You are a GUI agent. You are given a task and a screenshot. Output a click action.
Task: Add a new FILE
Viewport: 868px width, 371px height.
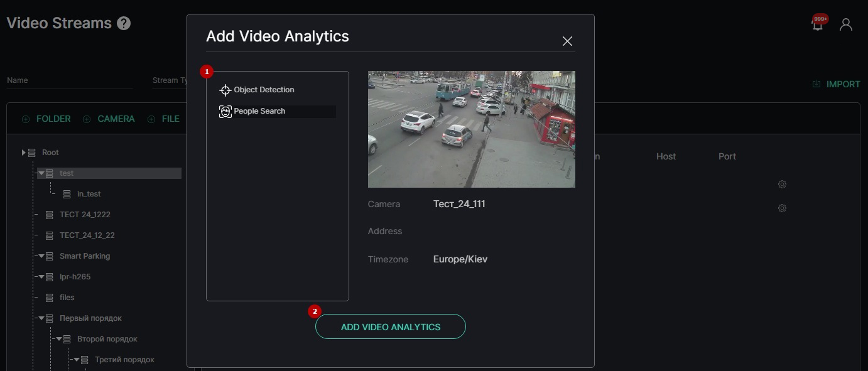pos(163,119)
